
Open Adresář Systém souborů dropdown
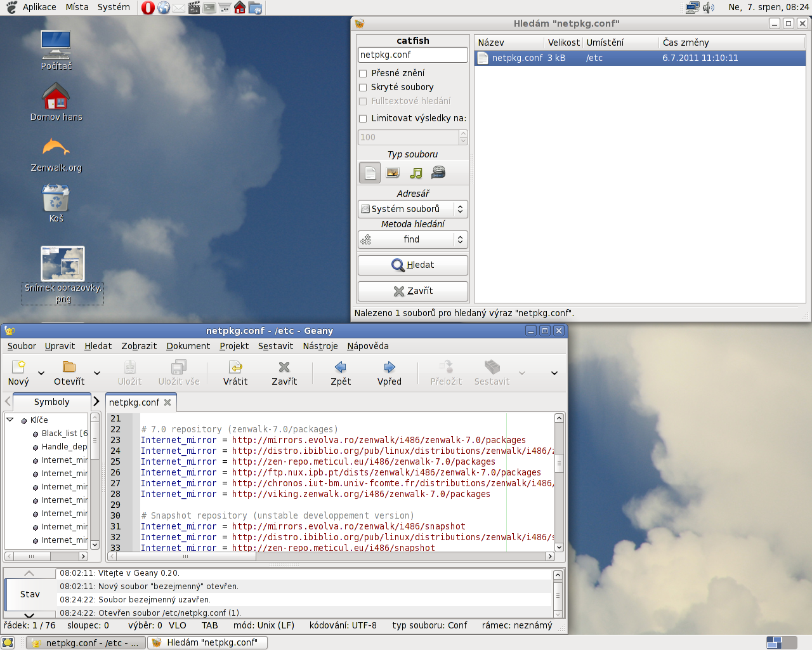point(413,209)
